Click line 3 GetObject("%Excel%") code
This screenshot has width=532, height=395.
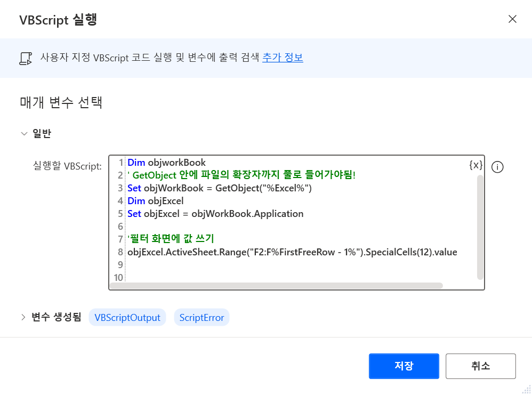coord(263,188)
